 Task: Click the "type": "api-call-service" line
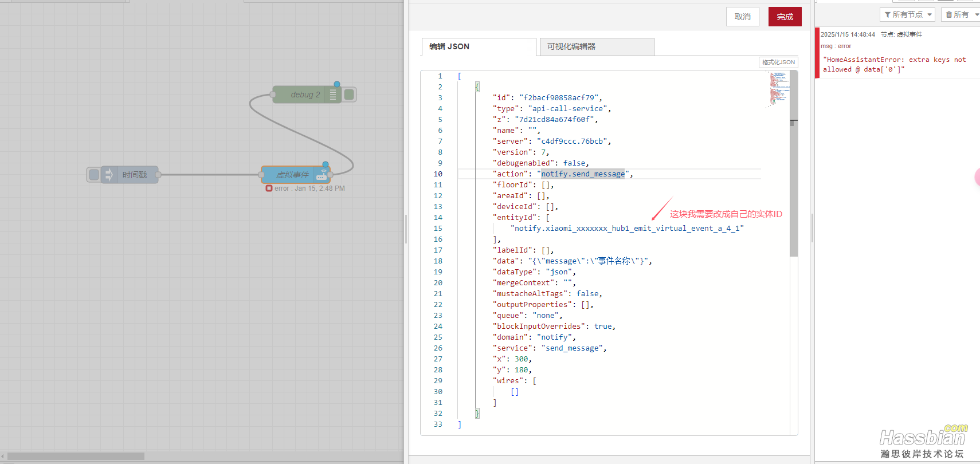click(552, 108)
